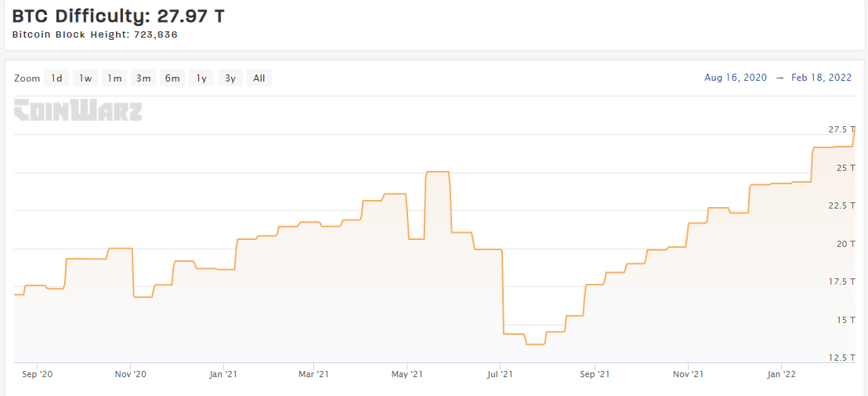
Task: Switch zoom to 3m
Action: 143,78
